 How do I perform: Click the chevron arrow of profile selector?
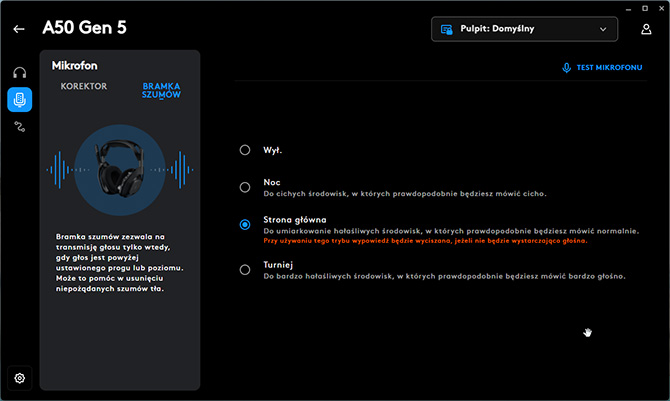click(603, 29)
